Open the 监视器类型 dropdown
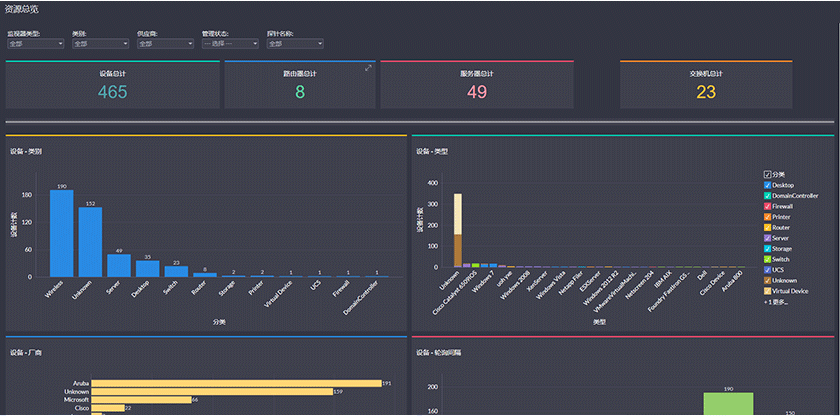 [36, 44]
